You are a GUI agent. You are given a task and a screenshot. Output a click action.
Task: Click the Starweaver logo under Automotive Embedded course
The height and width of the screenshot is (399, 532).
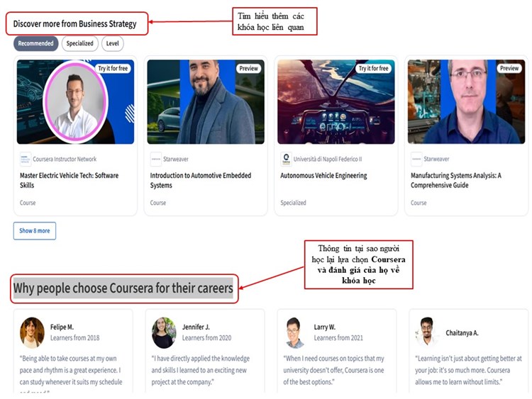(x=156, y=159)
